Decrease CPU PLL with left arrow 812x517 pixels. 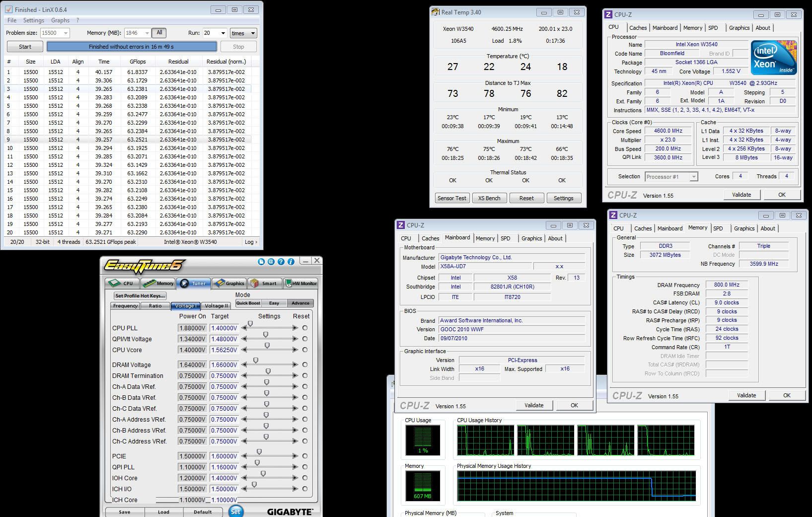[244, 328]
